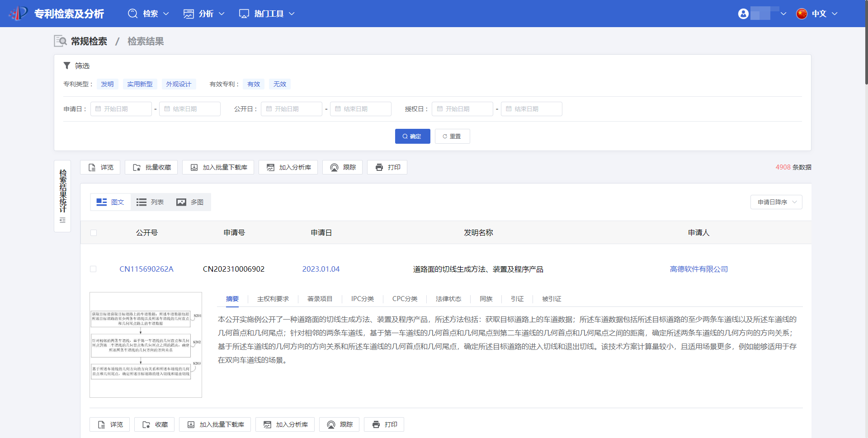868x438 pixels.
Task: Switch to the 法律状态 tab
Action: (448, 299)
